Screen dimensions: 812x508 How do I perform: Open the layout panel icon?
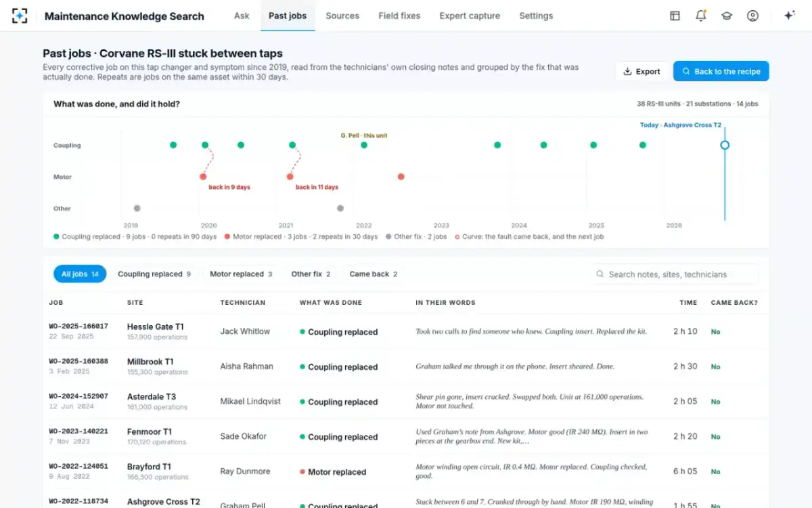coord(675,16)
